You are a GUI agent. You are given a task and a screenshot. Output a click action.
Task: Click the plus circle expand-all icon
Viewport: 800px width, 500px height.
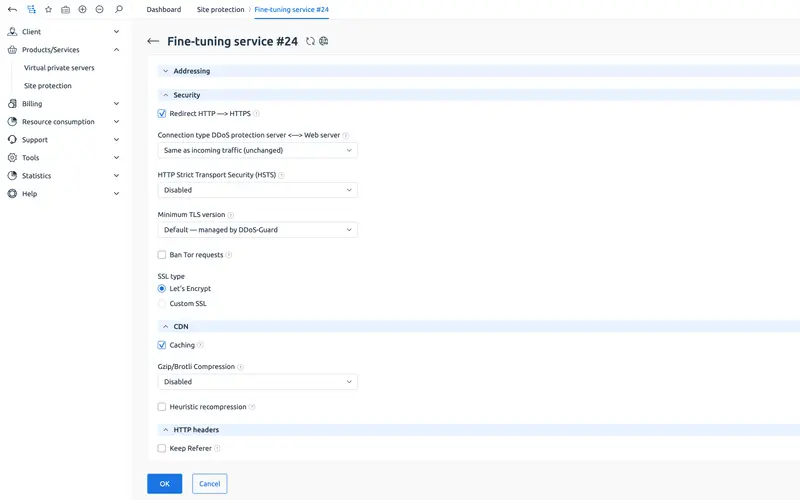tap(82, 9)
